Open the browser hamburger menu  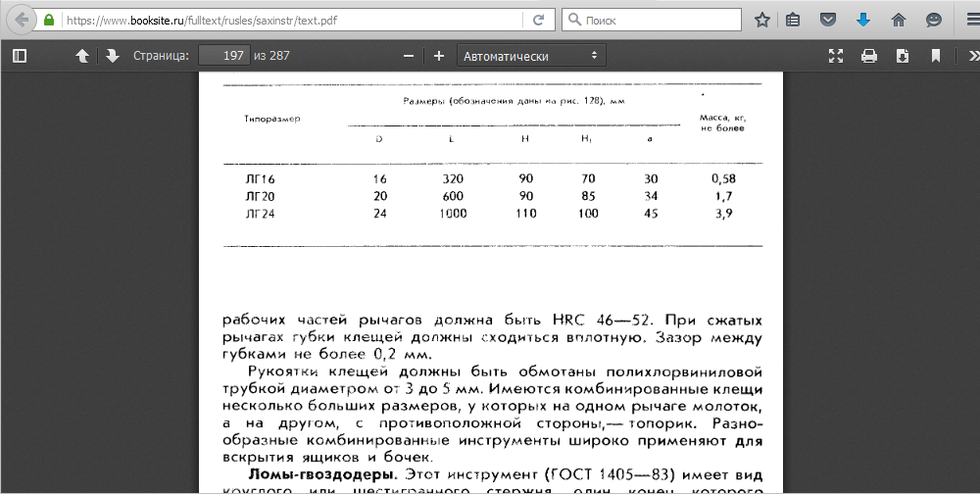[x=972, y=20]
